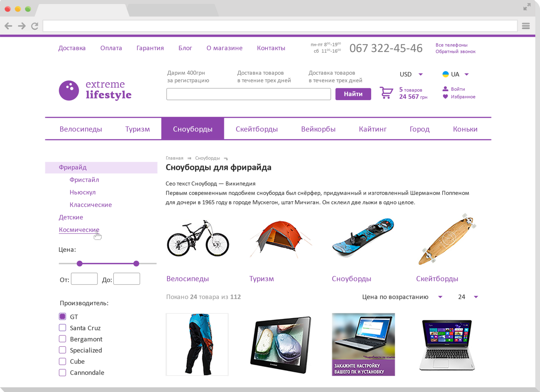
Task: Click the extreme lifestyle logo icon
Action: pos(69,90)
